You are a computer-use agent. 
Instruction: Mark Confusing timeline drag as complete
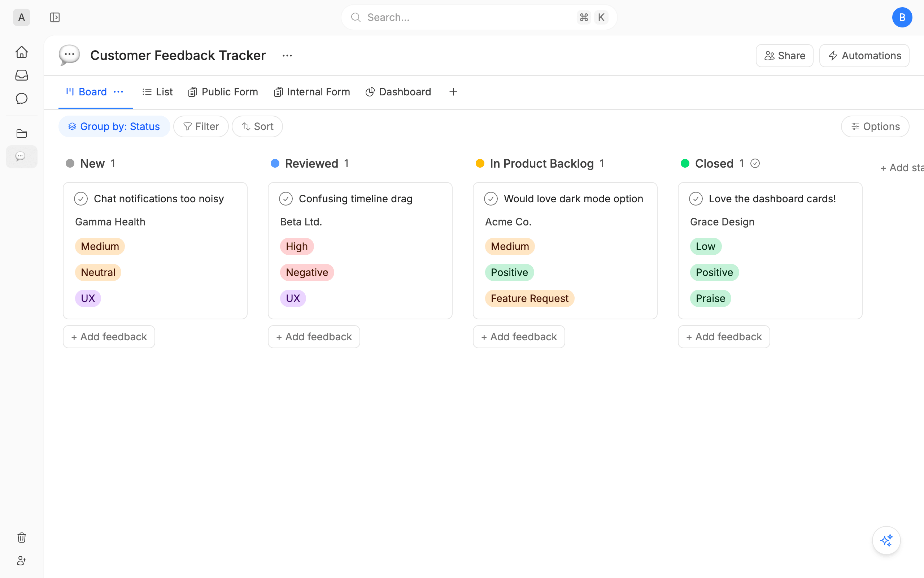tap(286, 199)
